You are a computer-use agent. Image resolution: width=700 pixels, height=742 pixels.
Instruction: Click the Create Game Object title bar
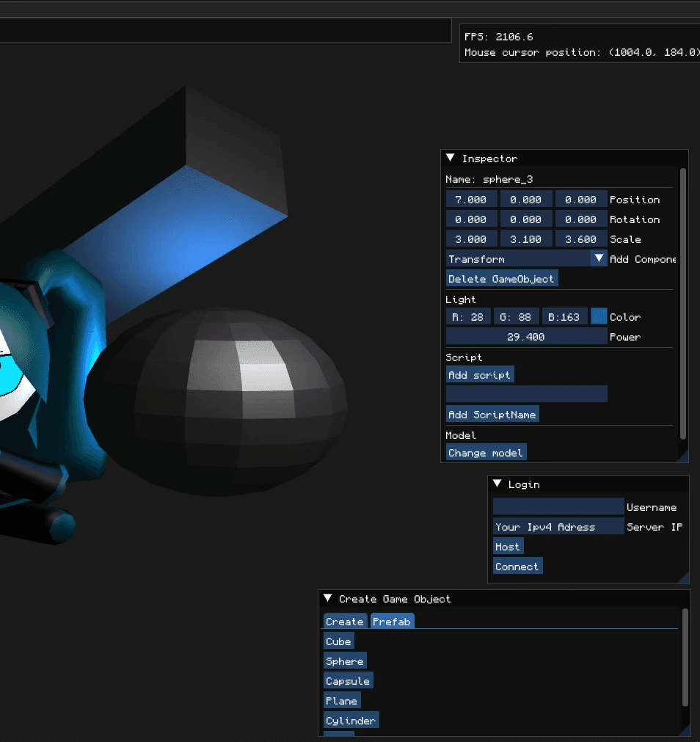point(505,599)
